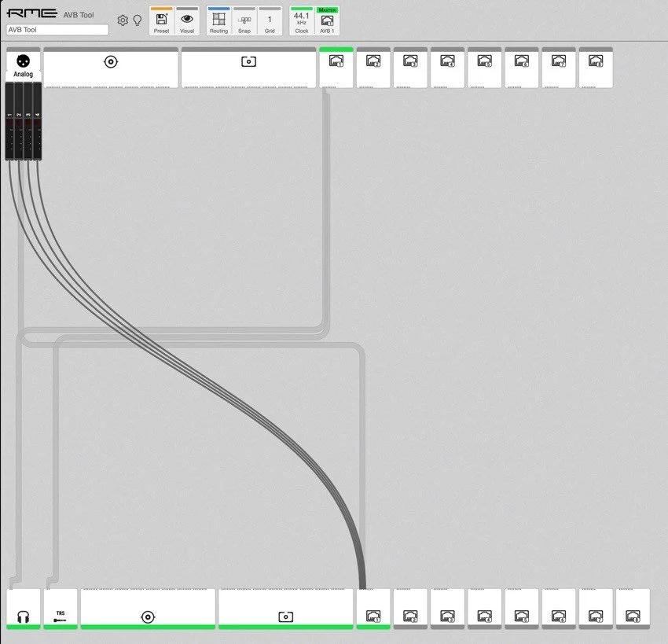Screen dimensions: 668x644
Task: Click the RME logo
Action: point(32,13)
